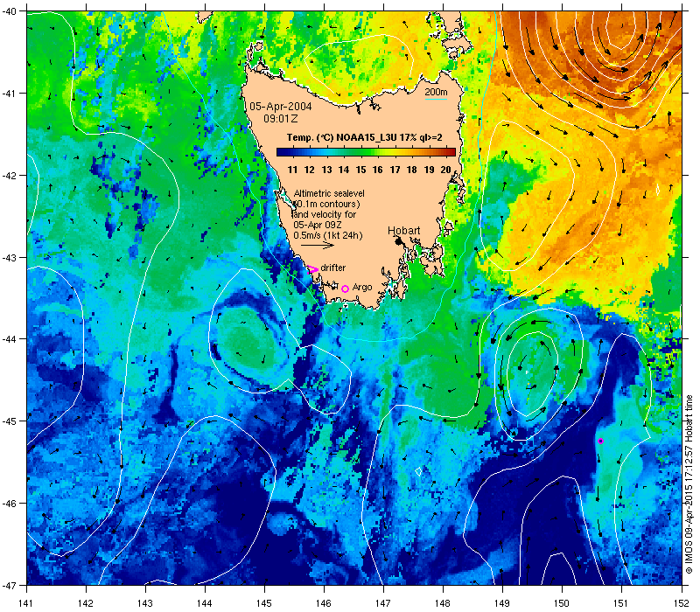The image size is (700, 612).
Task: Click the magenta Argo marker near Tasmania
Action: click(345, 289)
